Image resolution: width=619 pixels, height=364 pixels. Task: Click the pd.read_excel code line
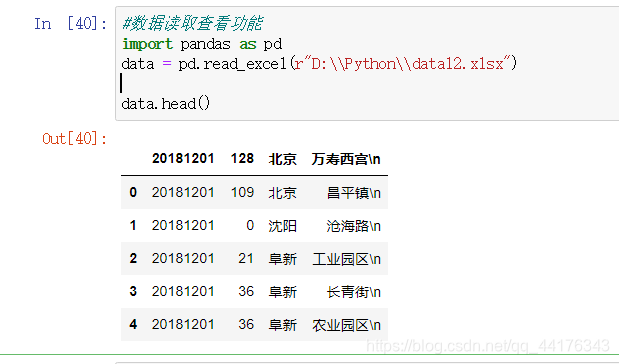tap(319, 64)
